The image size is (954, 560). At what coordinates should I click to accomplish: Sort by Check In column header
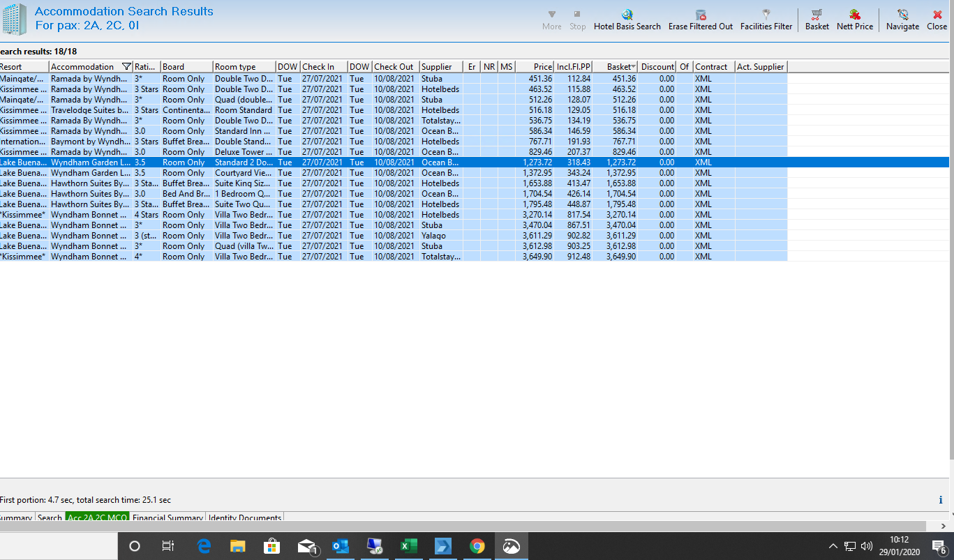click(x=324, y=67)
